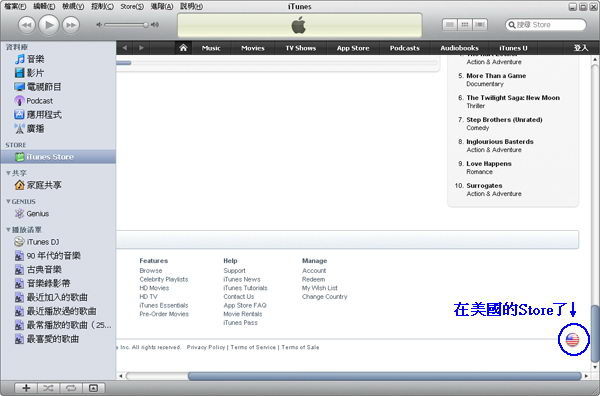Open the 編輯 menu
This screenshot has width=600, height=396.
click(44, 7)
